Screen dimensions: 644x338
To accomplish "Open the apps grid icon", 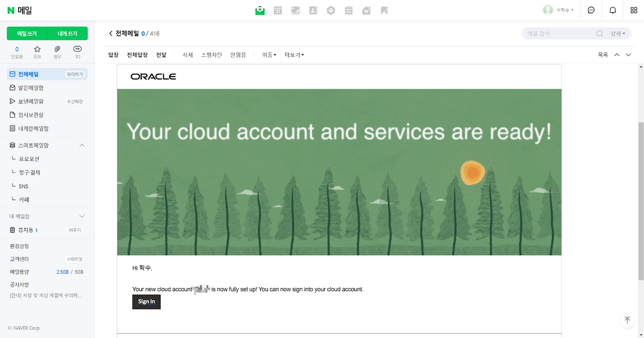I will tap(633, 11).
